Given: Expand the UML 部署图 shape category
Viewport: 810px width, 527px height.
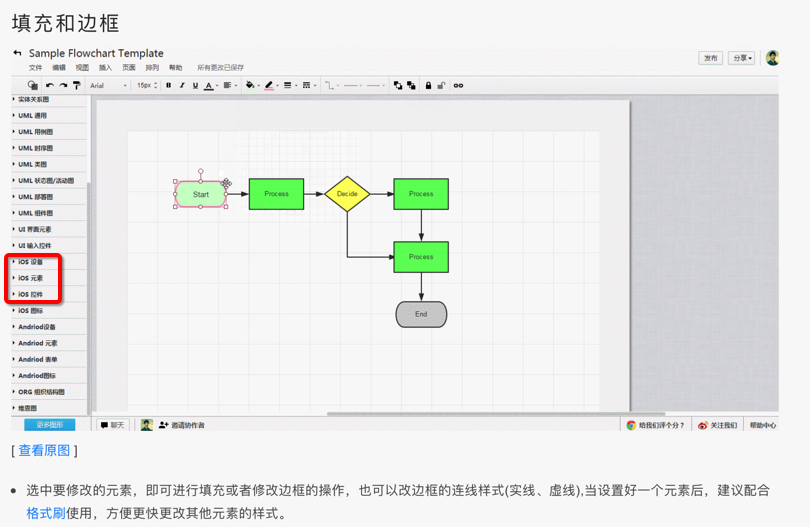Looking at the screenshot, I should (x=49, y=197).
